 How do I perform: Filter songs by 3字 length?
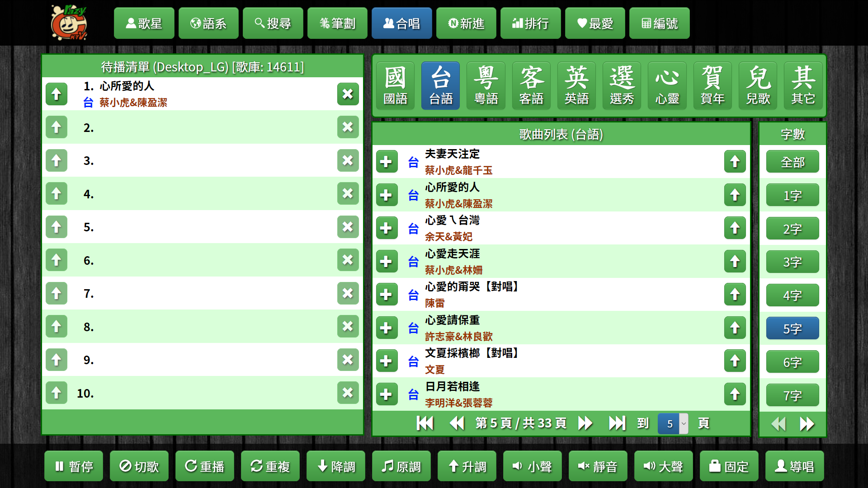coord(792,262)
